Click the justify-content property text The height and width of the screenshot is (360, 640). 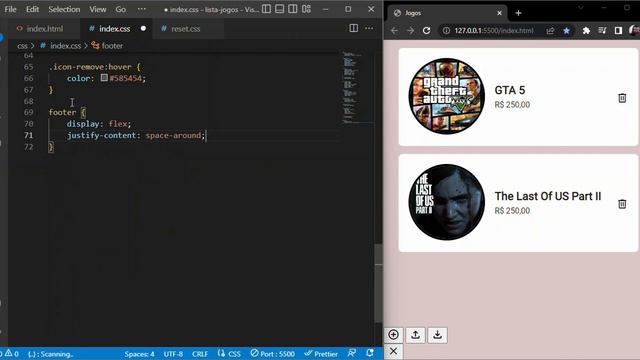101,135
